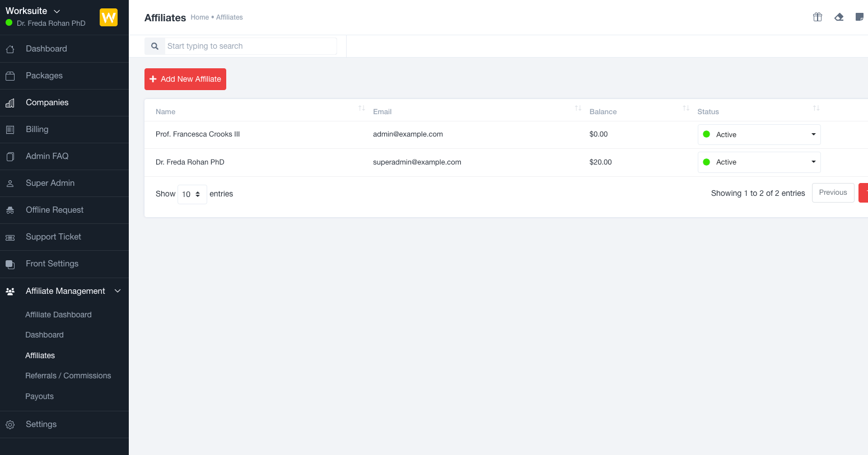
Task: Click the gift icon in top bar
Action: click(818, 17)
